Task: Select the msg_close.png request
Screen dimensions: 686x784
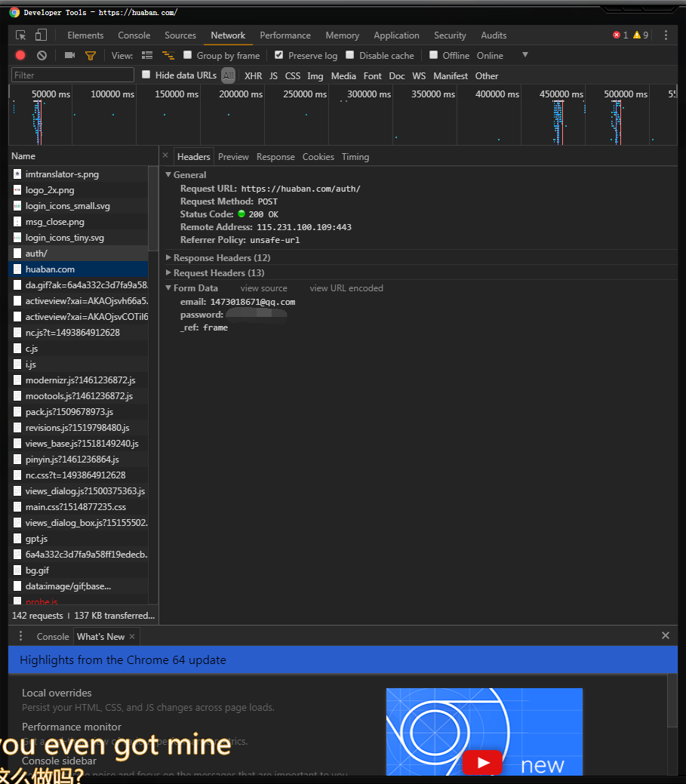Action: click(78, 222)
